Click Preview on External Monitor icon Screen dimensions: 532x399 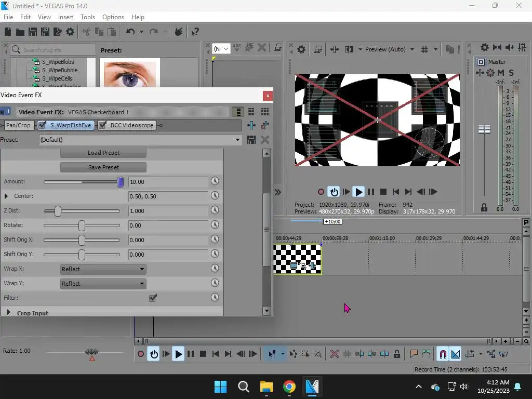pyautogui.click(x=318, y=49)
